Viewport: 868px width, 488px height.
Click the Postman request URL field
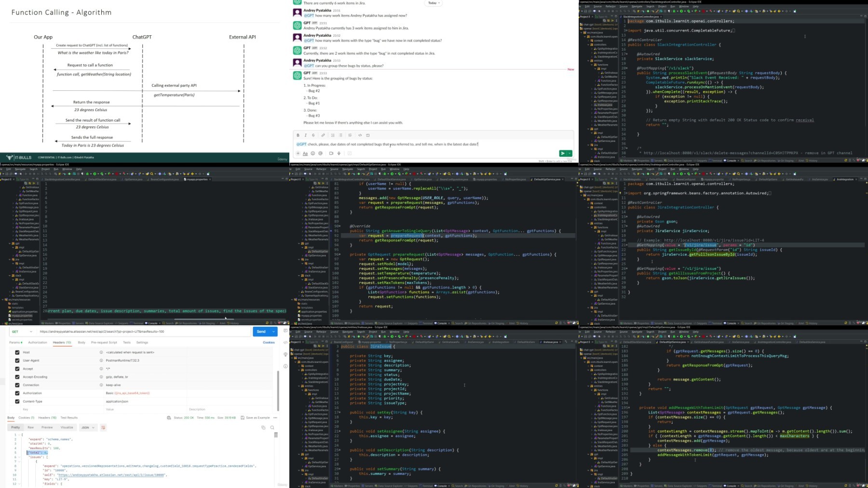pyautogui.click(x=145, y=332)
